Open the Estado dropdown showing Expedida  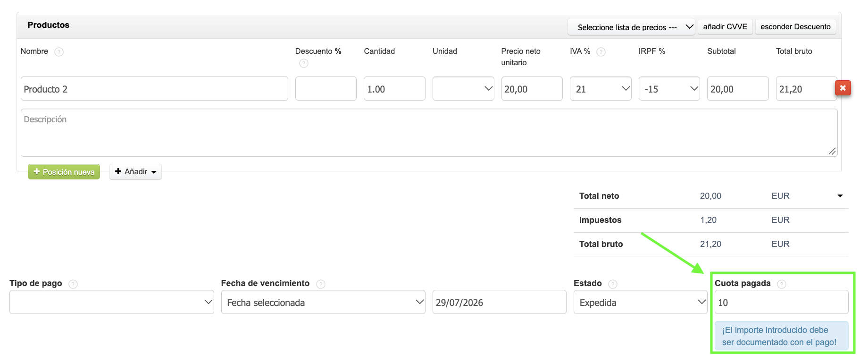pos(640,302)
